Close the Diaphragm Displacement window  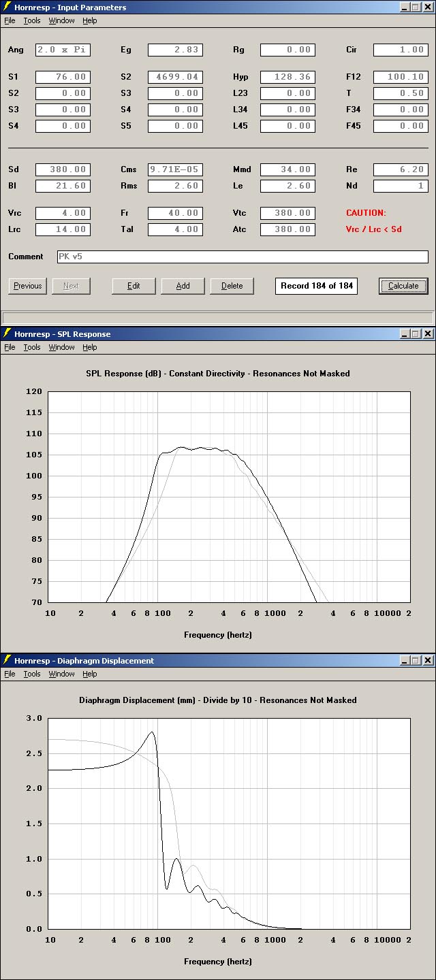coord(428,660)
